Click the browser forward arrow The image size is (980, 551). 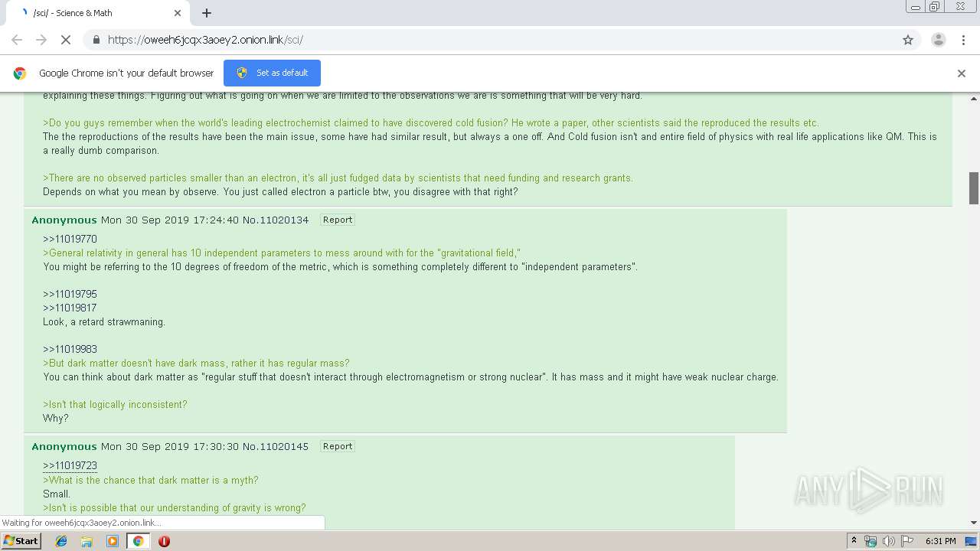click(x=41, y=40)
